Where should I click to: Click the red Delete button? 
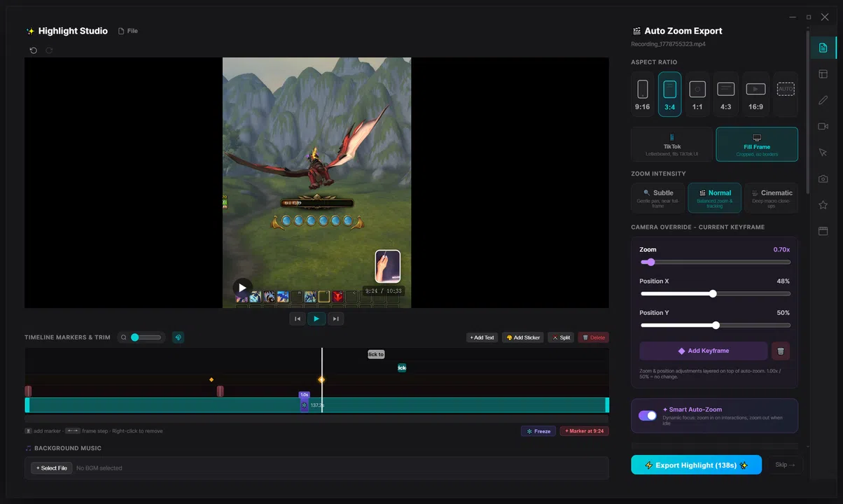click(593, 337)
